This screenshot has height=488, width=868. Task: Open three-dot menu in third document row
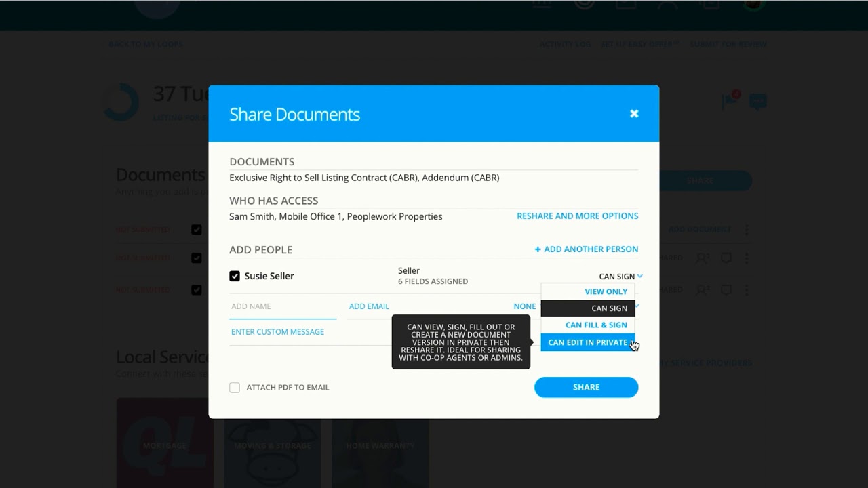pyautogui.click(x=746, y=290)
